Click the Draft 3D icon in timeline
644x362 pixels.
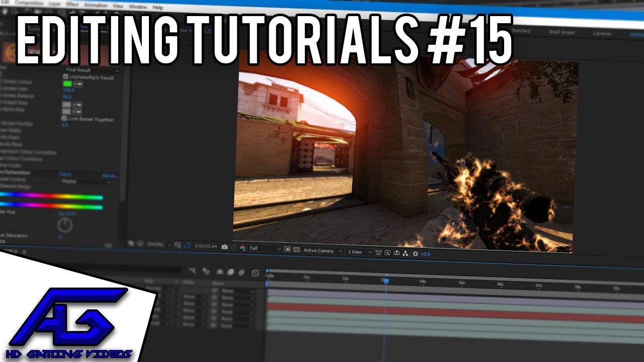(x=206, y=271)
